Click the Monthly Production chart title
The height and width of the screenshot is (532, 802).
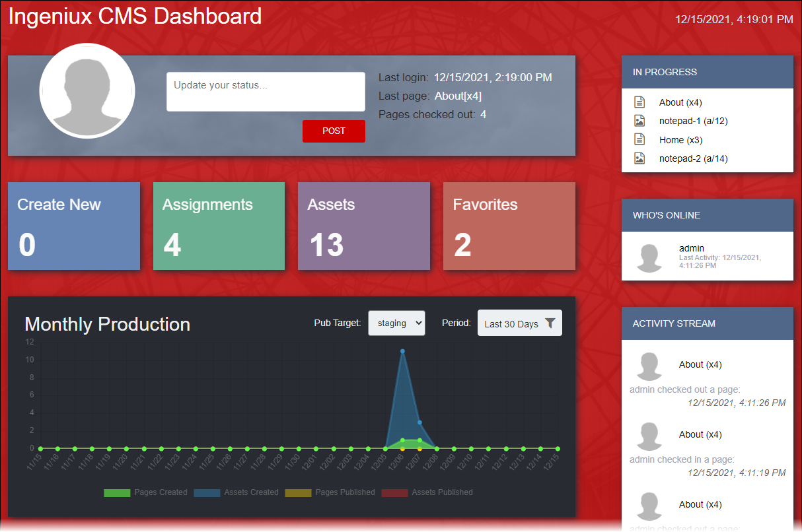pos(107,324)
